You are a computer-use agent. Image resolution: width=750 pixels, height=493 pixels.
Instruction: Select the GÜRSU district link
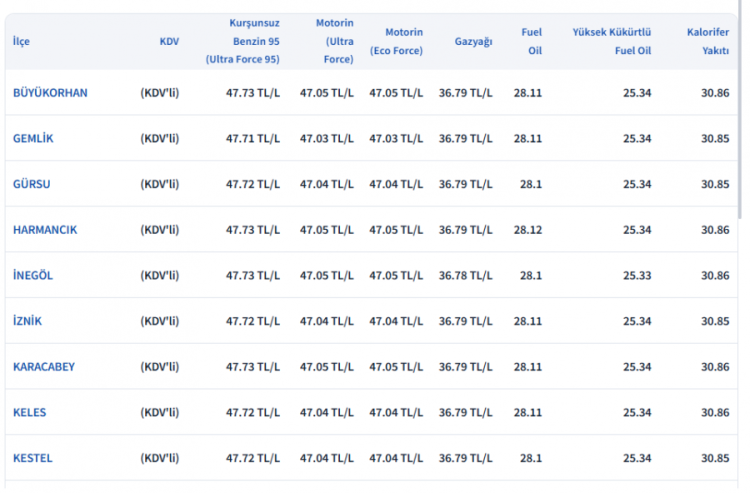tap(31, 184)
